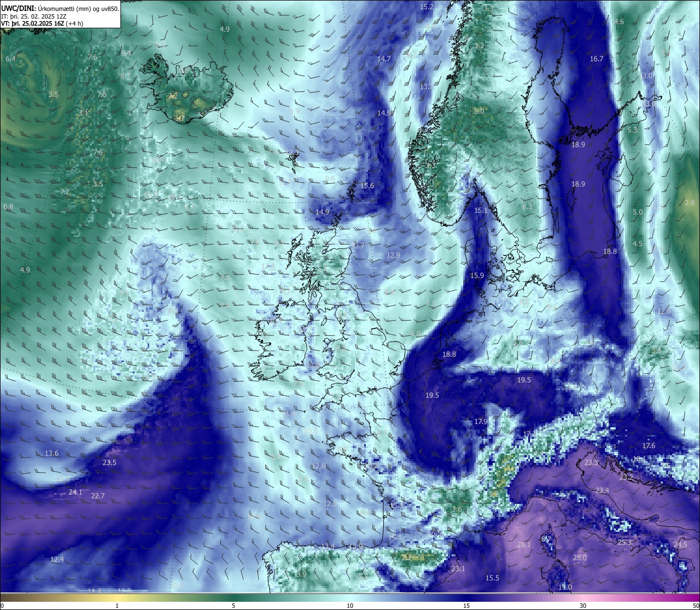Click the 3.6 value over southern France
700x610 pixels.
point(457,509)
